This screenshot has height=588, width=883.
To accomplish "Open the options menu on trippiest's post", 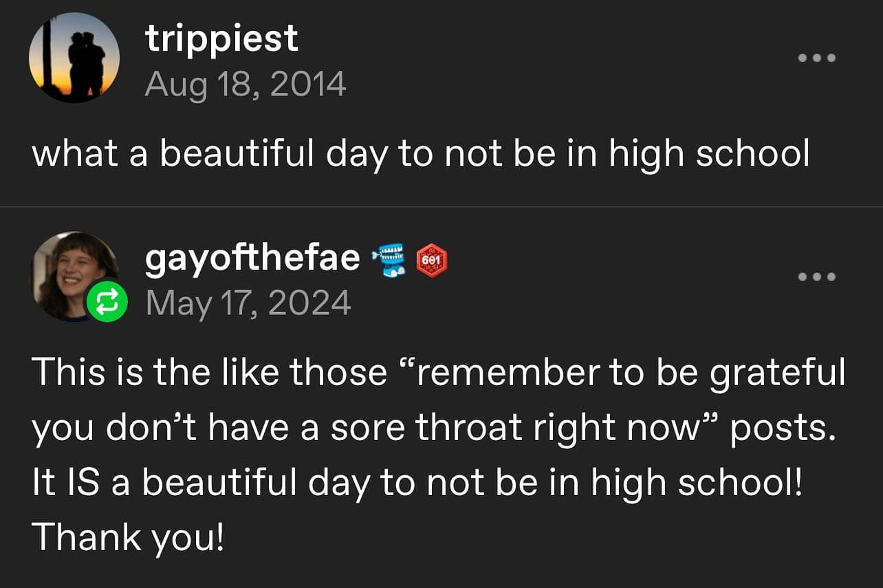I will tap(816, 58).
